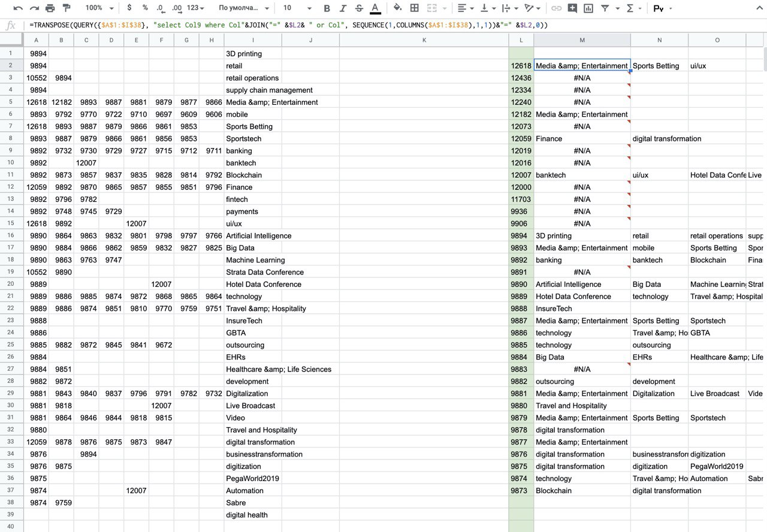Format the cell as currency
This screenshot has height=532, width=767.
pyautogui.click(x=129, y=8)
